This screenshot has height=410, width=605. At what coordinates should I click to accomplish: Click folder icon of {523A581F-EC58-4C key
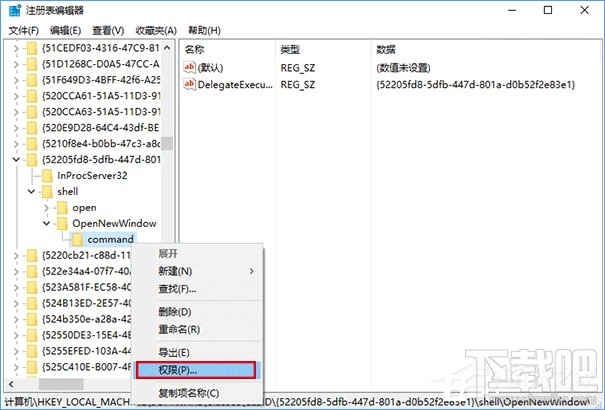32,287
